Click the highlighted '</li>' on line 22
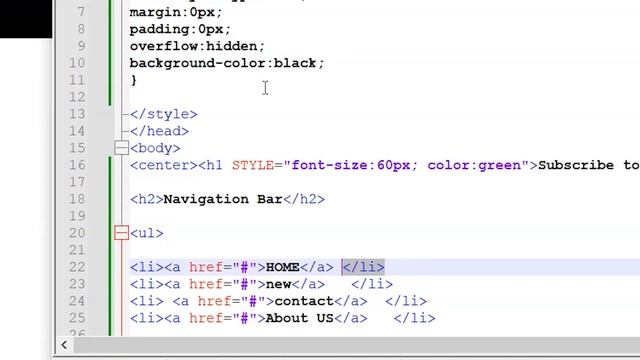 click(x=363, y=267)
